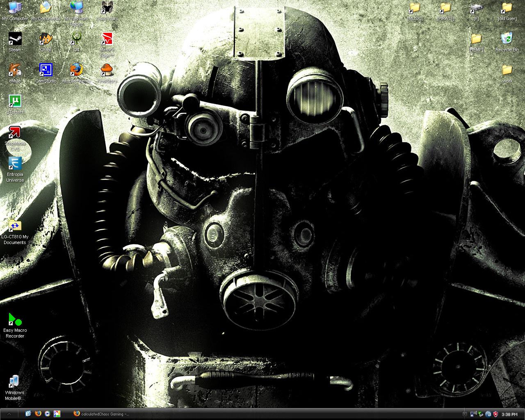
Task: Click Firefox quick launch icon
Action: 38,414
